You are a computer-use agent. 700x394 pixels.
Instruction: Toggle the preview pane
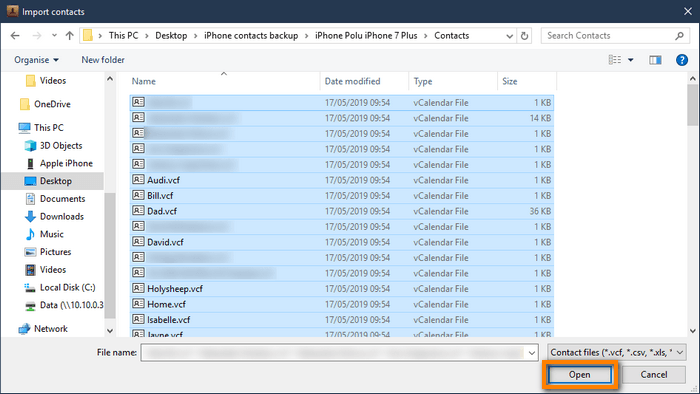point(655,60)
